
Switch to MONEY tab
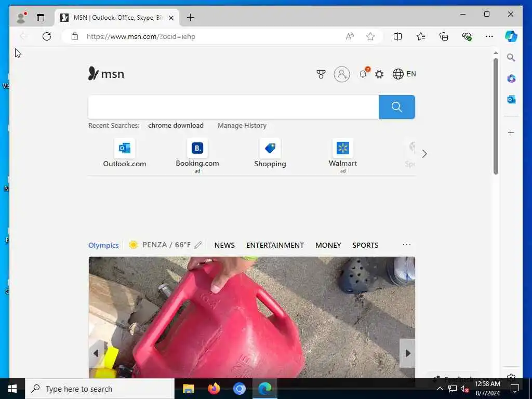pos(328,245)
